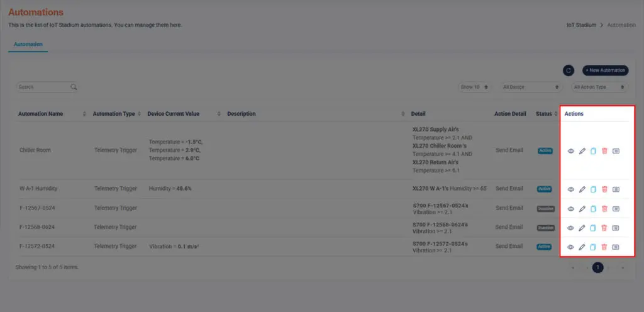Delete the W A-1 Humidity automation
Image resolution: width=644 pixels, height=312 pixels.
coord(604,190)
